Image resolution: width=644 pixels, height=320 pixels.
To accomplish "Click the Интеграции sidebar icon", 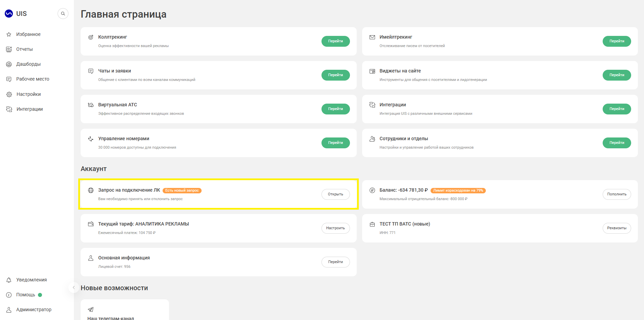I will point(9,109).
